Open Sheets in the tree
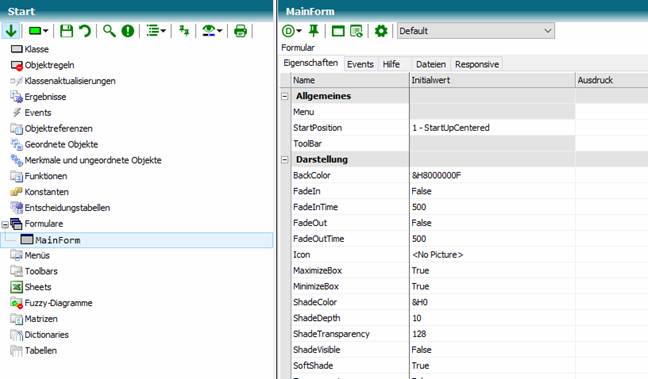648x379 pixels. pyautogui.click(x=38, y=287)
